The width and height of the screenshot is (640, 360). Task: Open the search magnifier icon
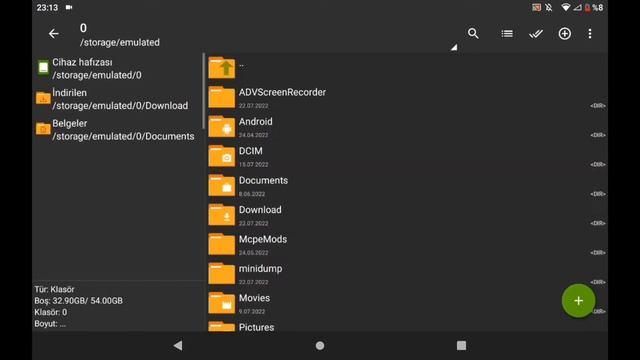click(473, 33)
